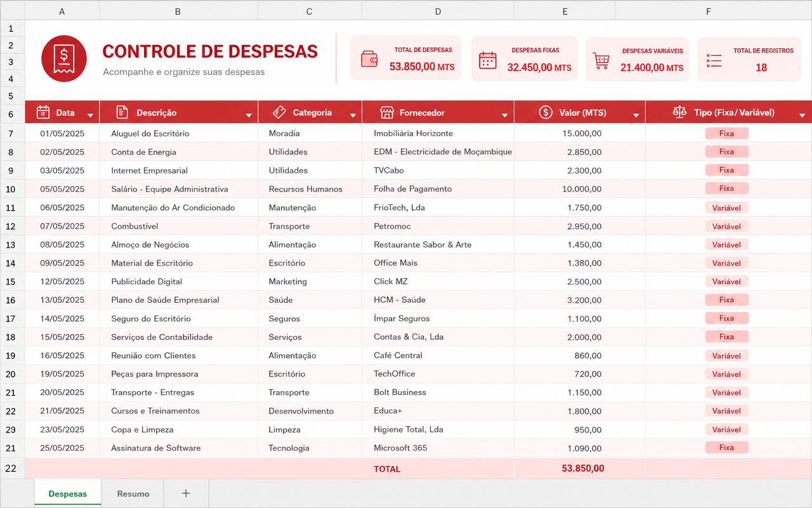This screenshot has width=812, height=508.
Task: Select column C header
Action: click(x=310, y=11)
